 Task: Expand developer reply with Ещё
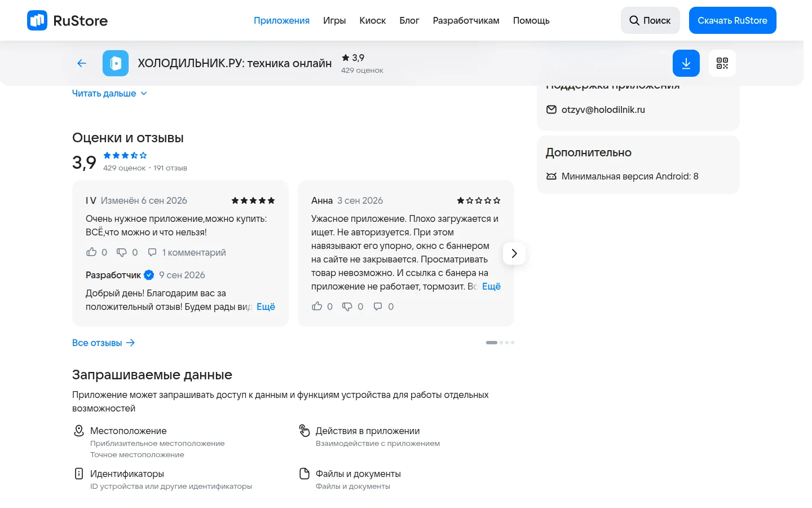tap(266, 306)
